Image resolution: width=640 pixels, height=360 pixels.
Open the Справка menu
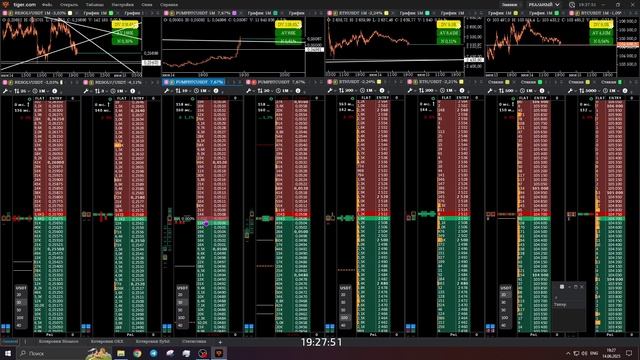169,5
